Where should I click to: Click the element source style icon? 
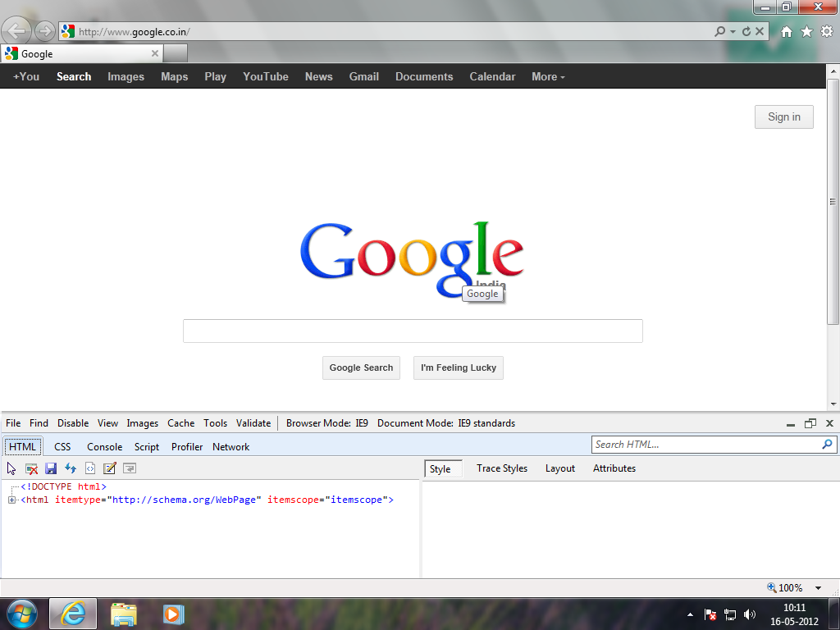90,468
